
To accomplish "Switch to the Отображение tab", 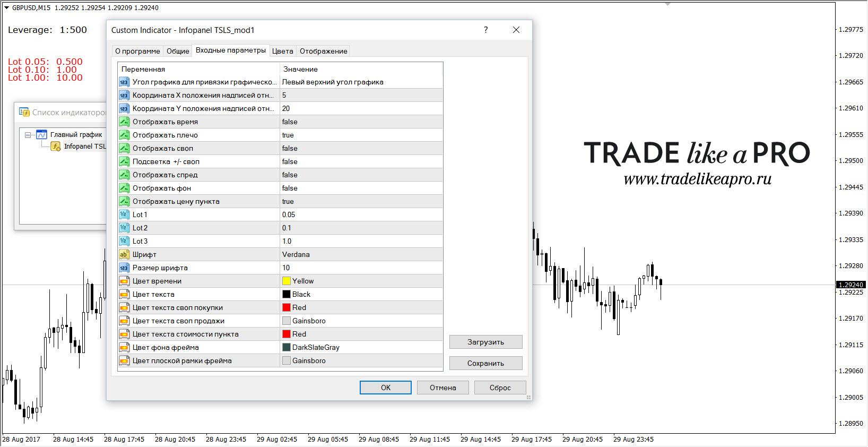I will coord(324,51).
